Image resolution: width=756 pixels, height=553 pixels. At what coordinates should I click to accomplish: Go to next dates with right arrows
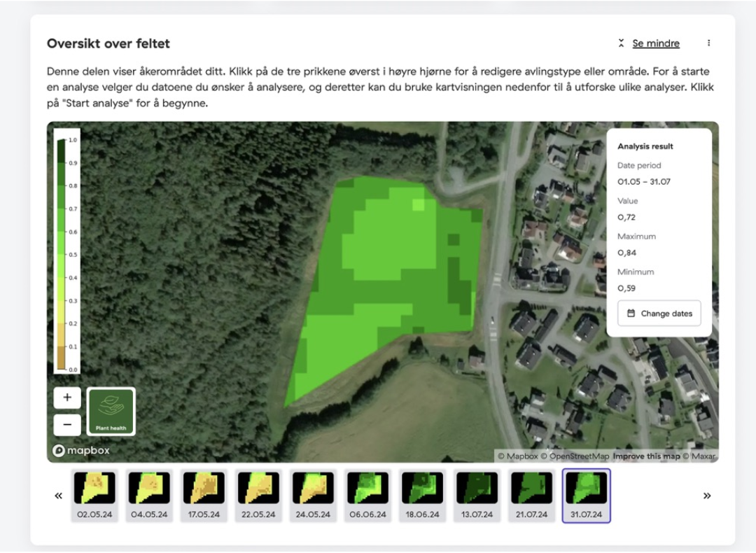pos(707,496)
